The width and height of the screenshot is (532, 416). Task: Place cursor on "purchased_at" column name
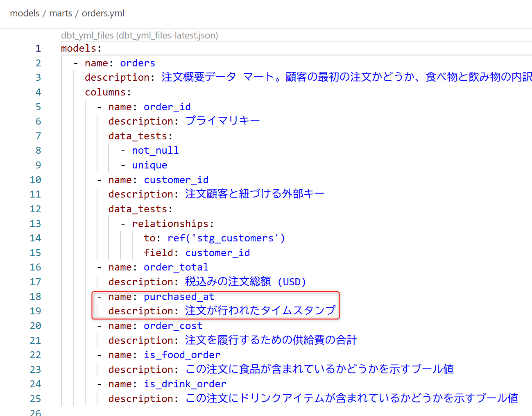click(179, 297)
